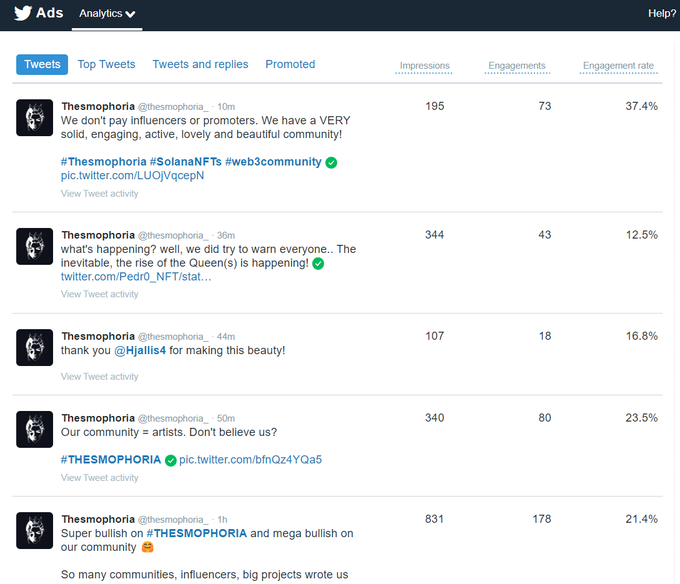View Tweet activity for the 36m tweet
The image size is (680, 584).
pyautogui.click(x=99, y=294)
